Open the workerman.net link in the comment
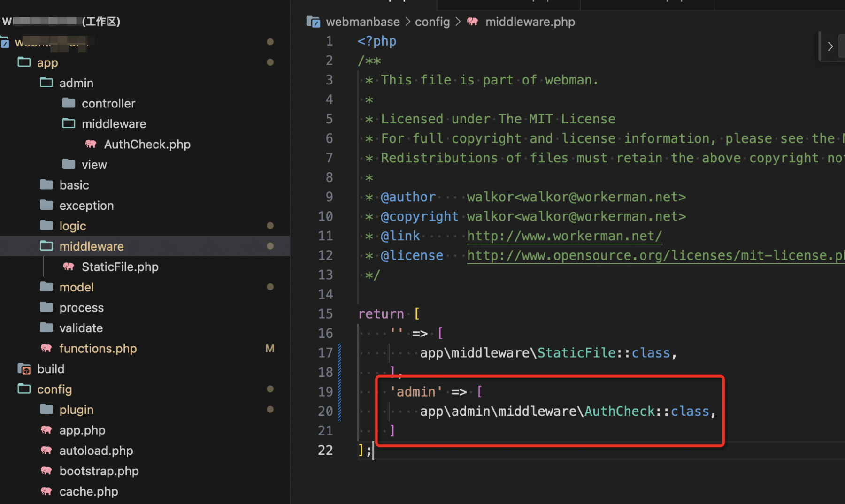The height and width of the screenshot is (504, 845). tap(564, 236)
